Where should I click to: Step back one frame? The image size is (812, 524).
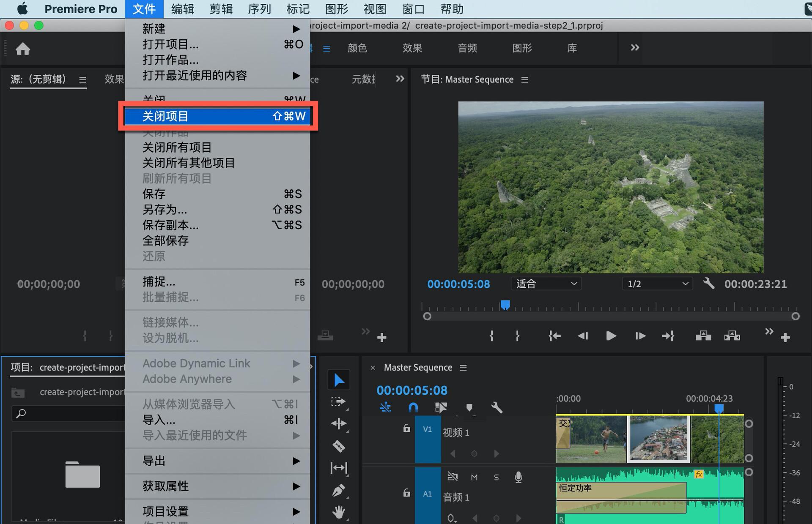(583, 336)
